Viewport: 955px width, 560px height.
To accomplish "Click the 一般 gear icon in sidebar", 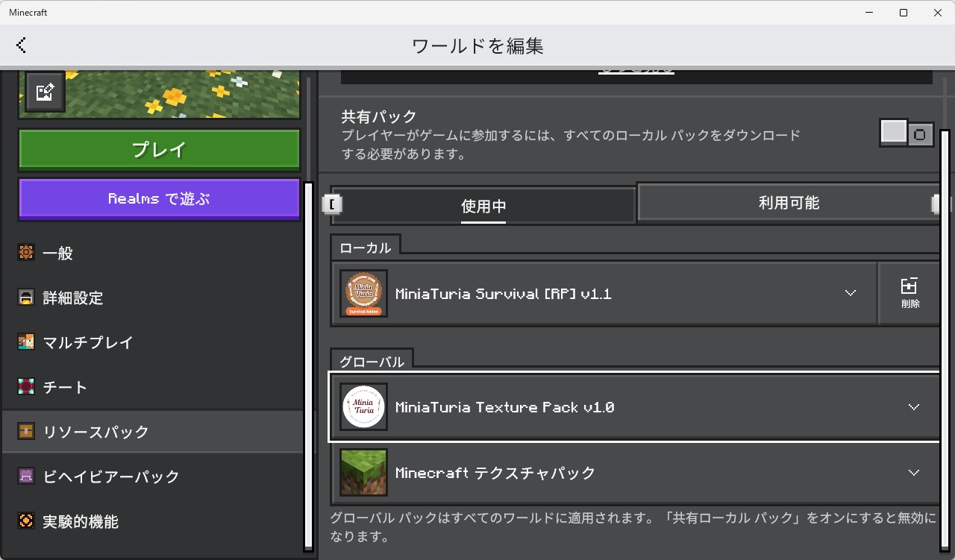I will click(26, 253).
